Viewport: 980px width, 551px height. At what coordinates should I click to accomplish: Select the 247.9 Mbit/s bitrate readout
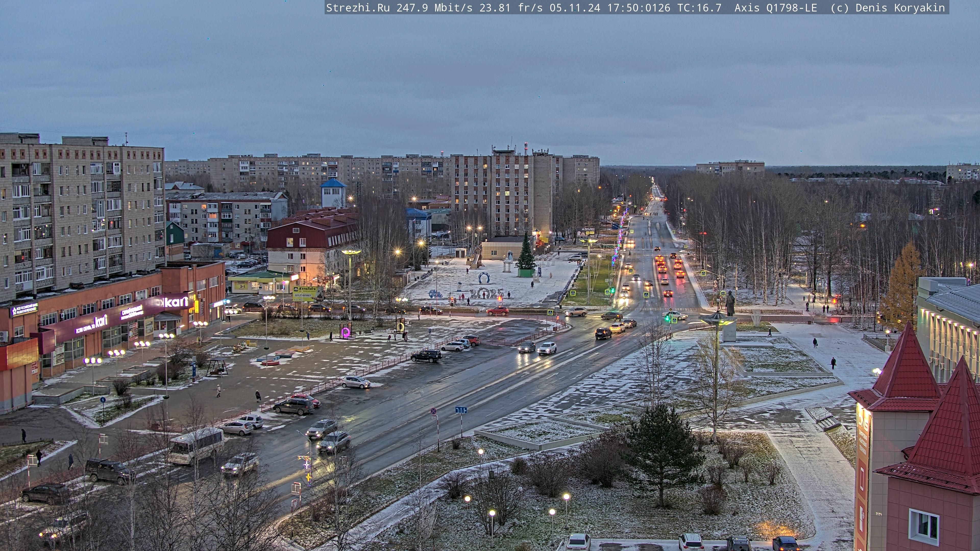tap(434, 8)
